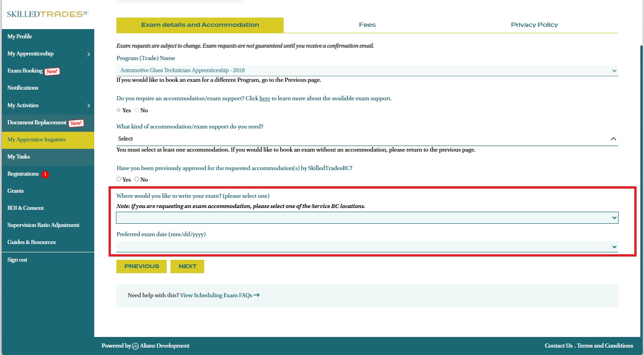
Task: Click the red Registrations notification badge
Action: point(45,174)
